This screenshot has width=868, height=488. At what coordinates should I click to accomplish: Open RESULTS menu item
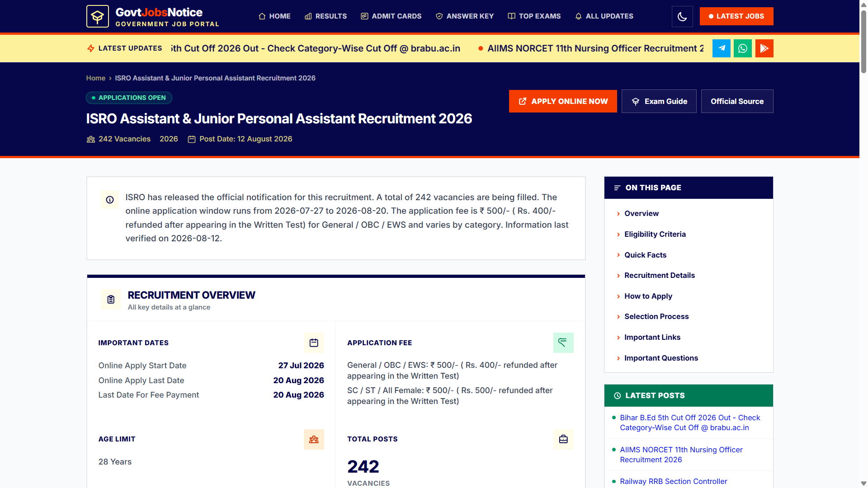pos(325,16)
